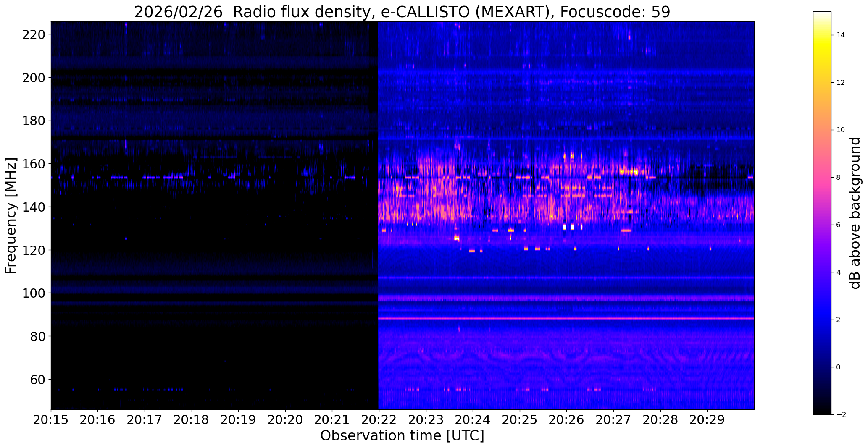This screenshot has height=448, width=868.
Task: Click the 20:19 time tick label
Action: (x=239, y=420)
